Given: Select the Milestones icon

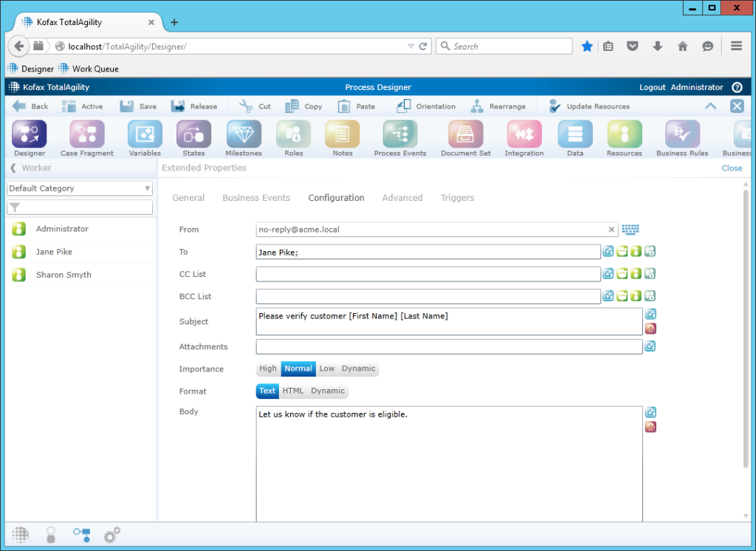Looking at the screenshot, I should click(244, 137).
